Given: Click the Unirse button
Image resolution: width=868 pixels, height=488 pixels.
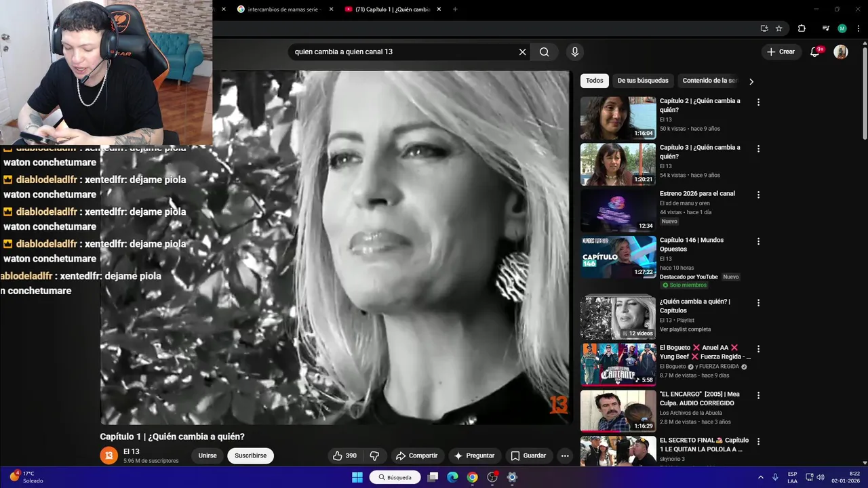Looking at the screenshot, I should click(208, 455).
